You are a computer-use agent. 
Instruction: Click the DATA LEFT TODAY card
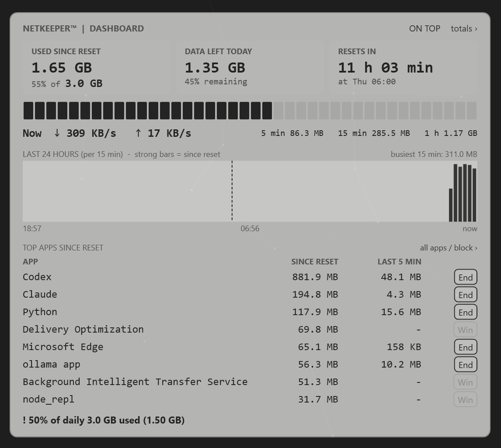click(250, 67)
